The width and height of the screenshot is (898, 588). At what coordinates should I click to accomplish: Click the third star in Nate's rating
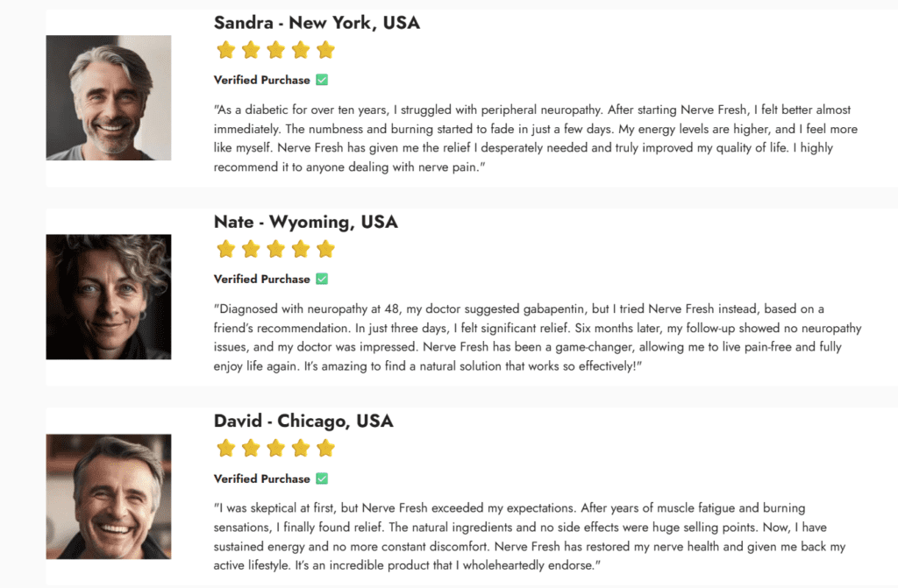(275, 249)
